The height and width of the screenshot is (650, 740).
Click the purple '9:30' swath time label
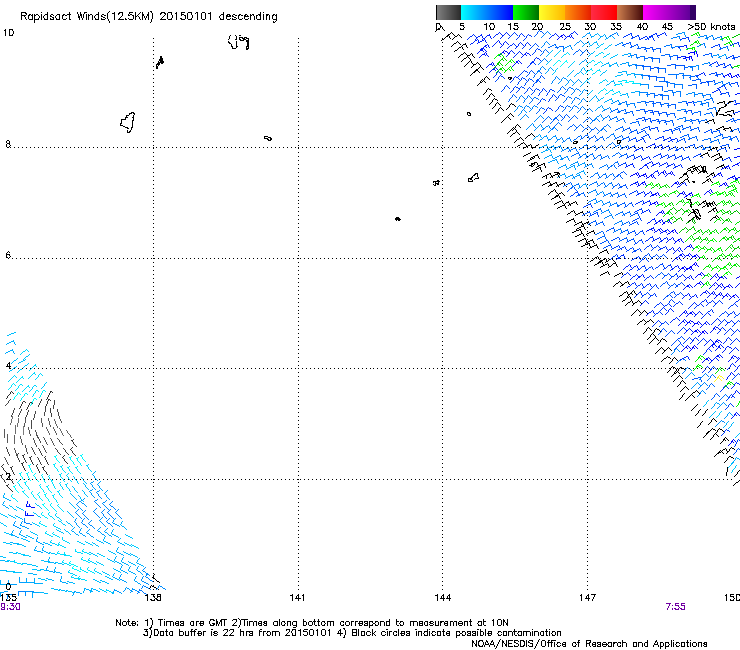pyautogui.click(x=10, y=607)
